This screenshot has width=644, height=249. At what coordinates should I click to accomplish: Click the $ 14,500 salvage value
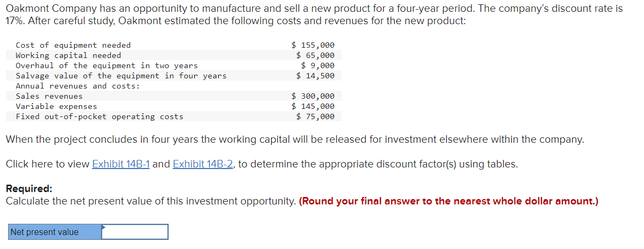point(315,76)
